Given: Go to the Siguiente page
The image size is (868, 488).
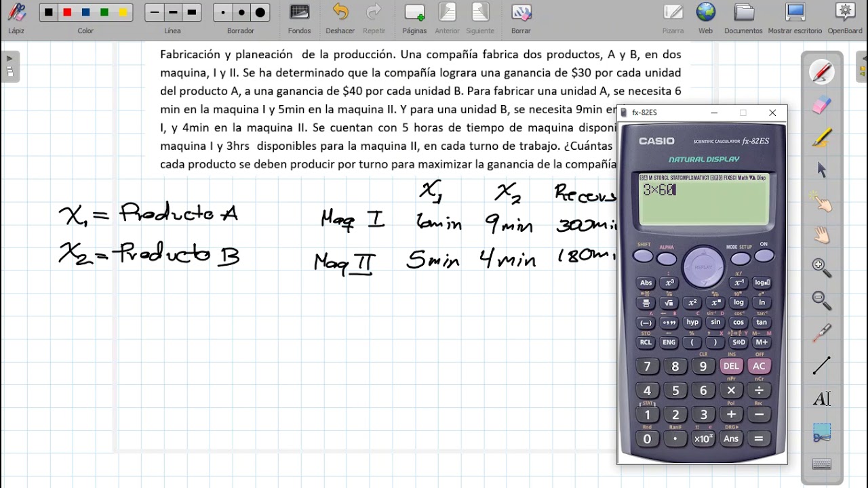Looking at the screenshot, I should [480, 18].
